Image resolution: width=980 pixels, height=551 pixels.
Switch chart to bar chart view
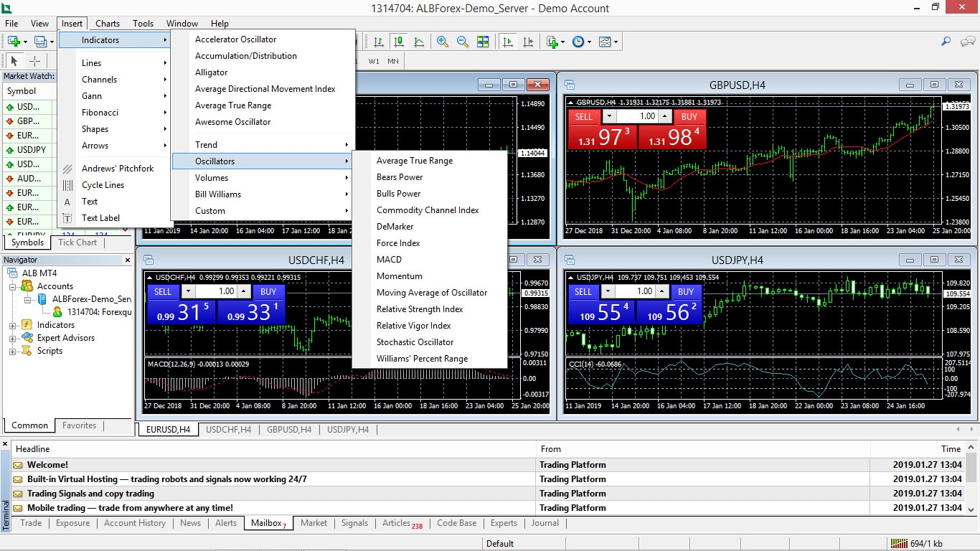[379, 42]
